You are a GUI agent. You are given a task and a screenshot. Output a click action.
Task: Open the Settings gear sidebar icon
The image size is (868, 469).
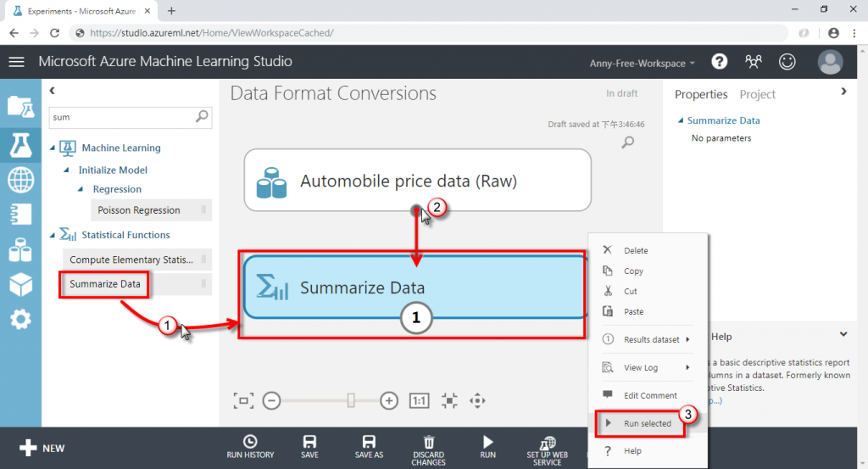[x=20, y=320]
